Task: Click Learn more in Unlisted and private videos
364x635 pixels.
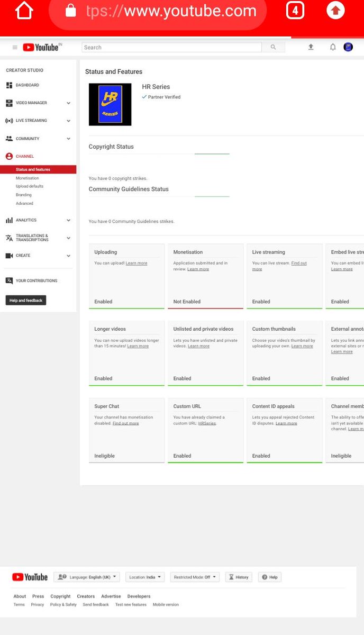Action: pyautogui.click(x=198, y=346)
